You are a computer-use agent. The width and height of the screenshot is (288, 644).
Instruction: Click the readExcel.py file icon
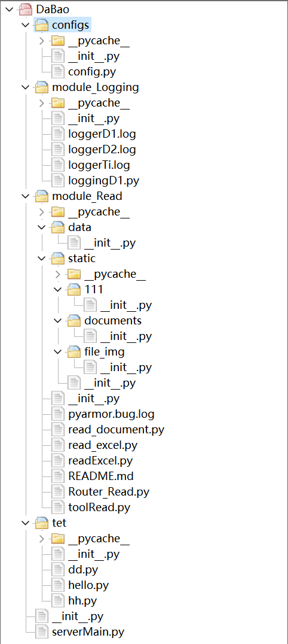[x=58, y=461]
